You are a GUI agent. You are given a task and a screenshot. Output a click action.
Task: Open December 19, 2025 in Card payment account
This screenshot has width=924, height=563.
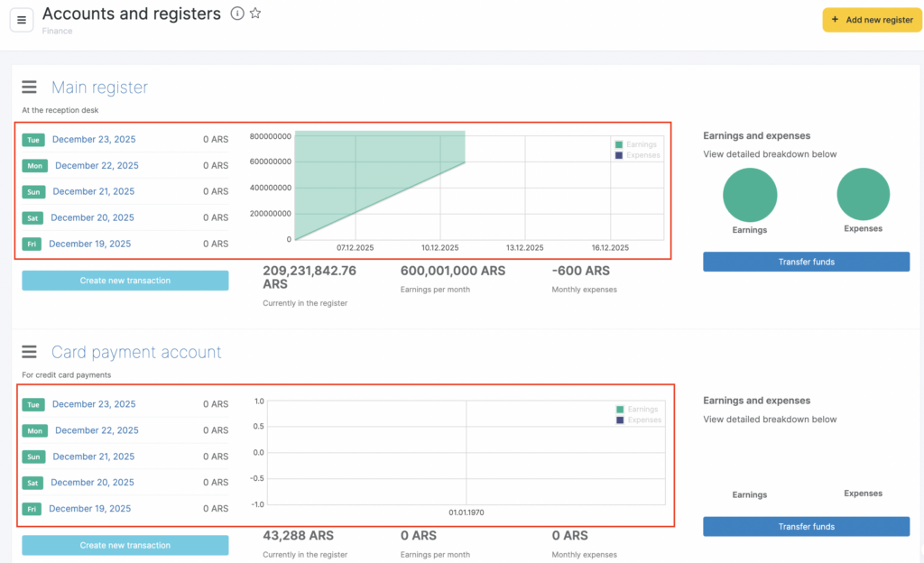coord(89,509)
